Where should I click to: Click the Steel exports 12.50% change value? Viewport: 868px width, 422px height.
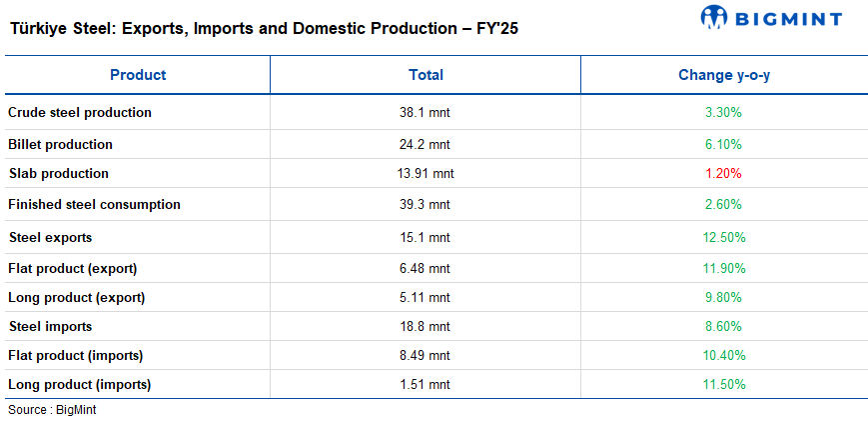[x=723, y=238]
